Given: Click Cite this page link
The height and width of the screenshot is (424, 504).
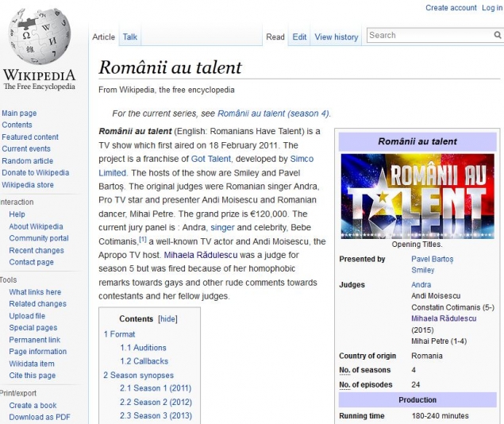Looking at the screenshot, I should 32,376.
